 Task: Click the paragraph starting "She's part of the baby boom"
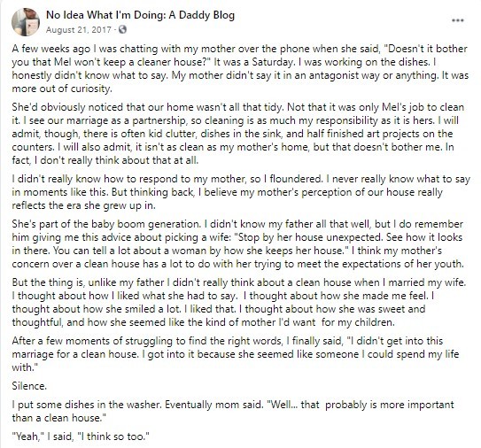point(237,243)
